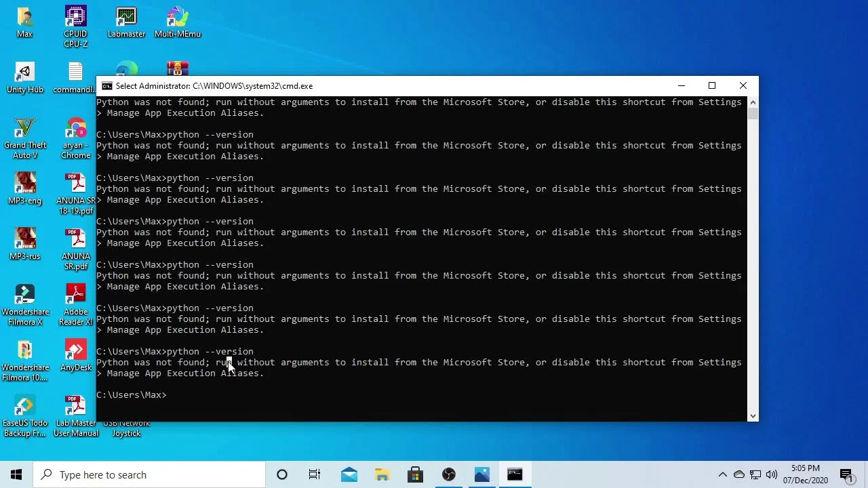Open the volume control tray icon

pyautogui.click(x=771, y=474)
